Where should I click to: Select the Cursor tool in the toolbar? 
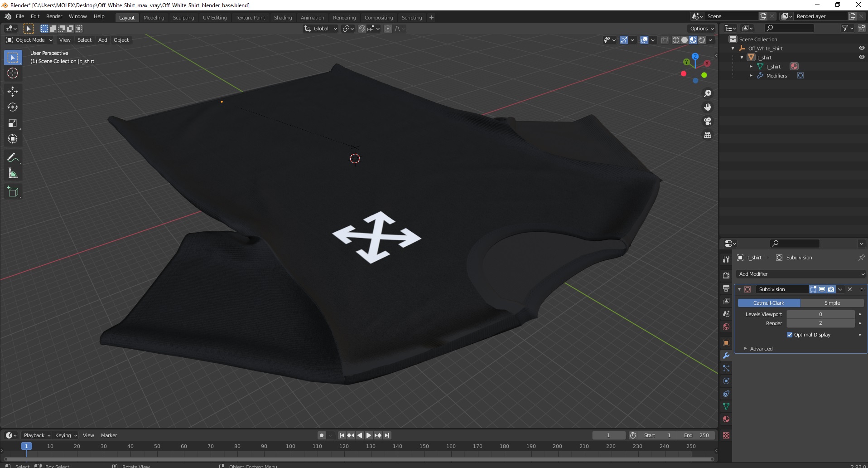point(13,73)
